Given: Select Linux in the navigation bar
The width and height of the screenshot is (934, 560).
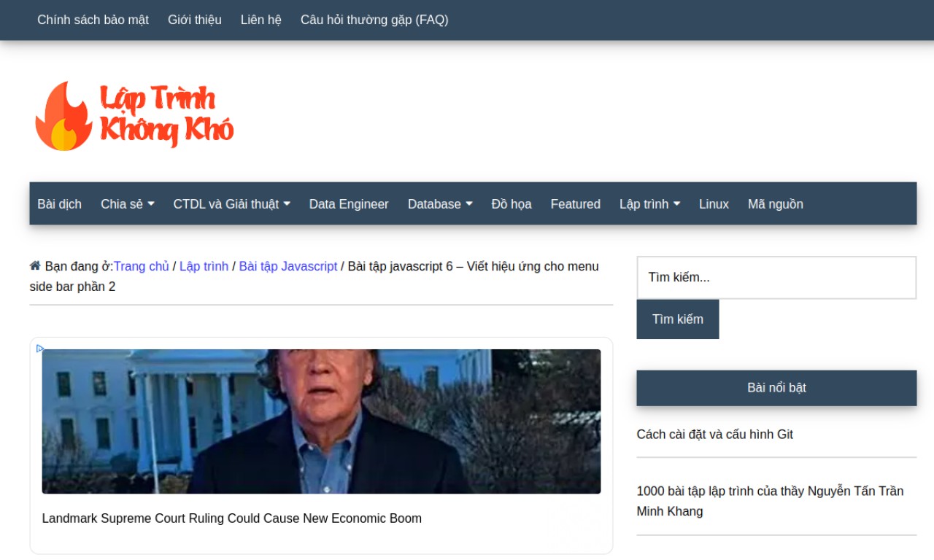Looking at the screenshot, I should pyautogui.click(x=714, y=204).
